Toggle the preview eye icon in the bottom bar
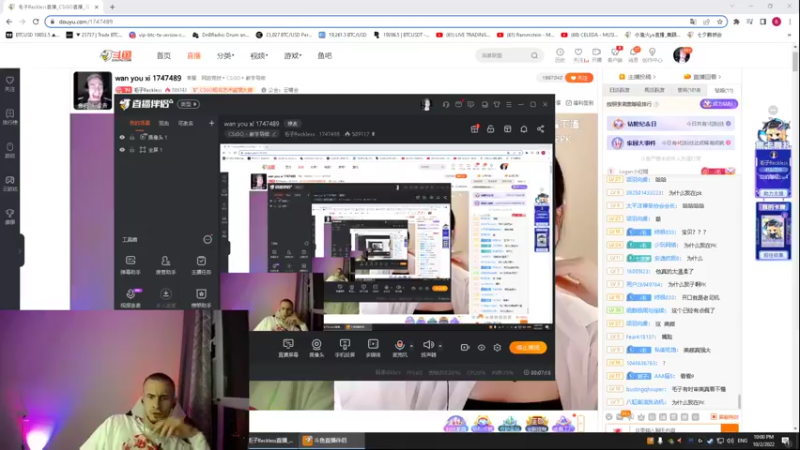Image resolution: width=800 pixels, height=450 pixels. pos(481,347)
